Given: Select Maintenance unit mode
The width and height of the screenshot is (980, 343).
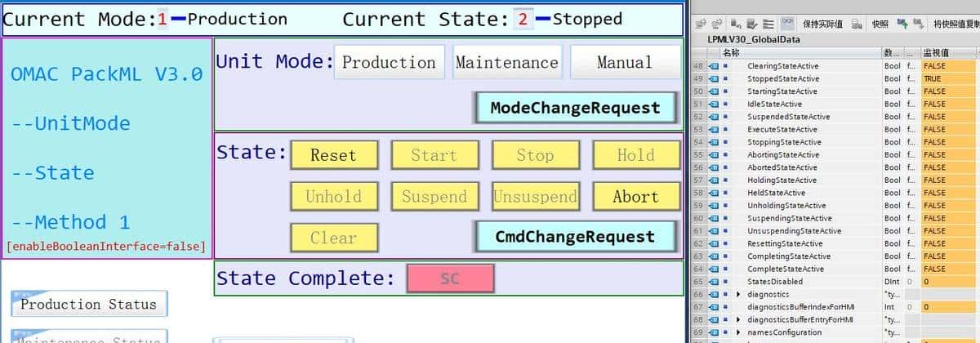Looking at the screenshot, I should [x=506, y=62].
